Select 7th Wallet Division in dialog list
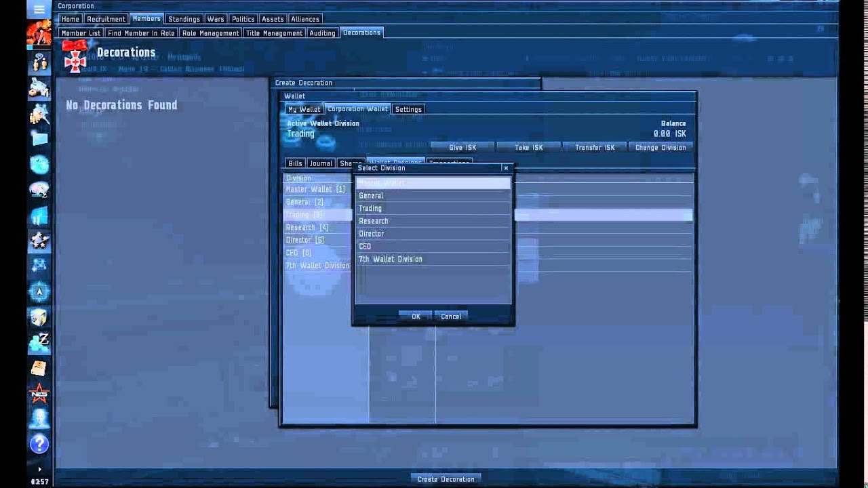The width and height of the screenshot is (868, 488). [x=433, y=260]
